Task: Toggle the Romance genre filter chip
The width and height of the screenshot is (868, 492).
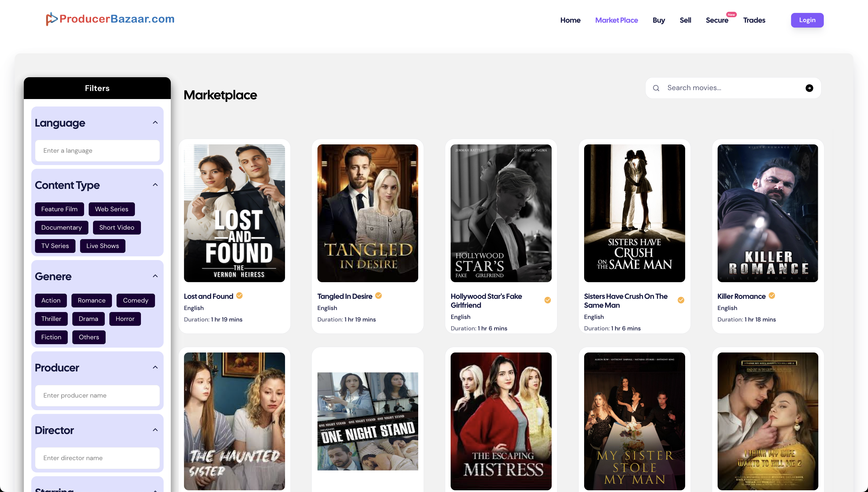Action: pos(91,301)
